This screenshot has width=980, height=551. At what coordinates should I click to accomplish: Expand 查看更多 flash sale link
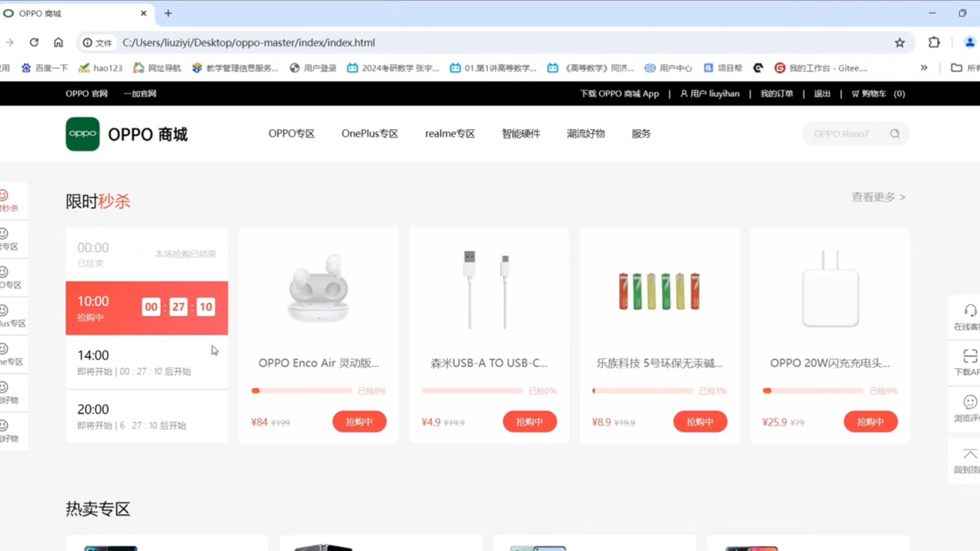pyautogui.click(x=878, y=197)
